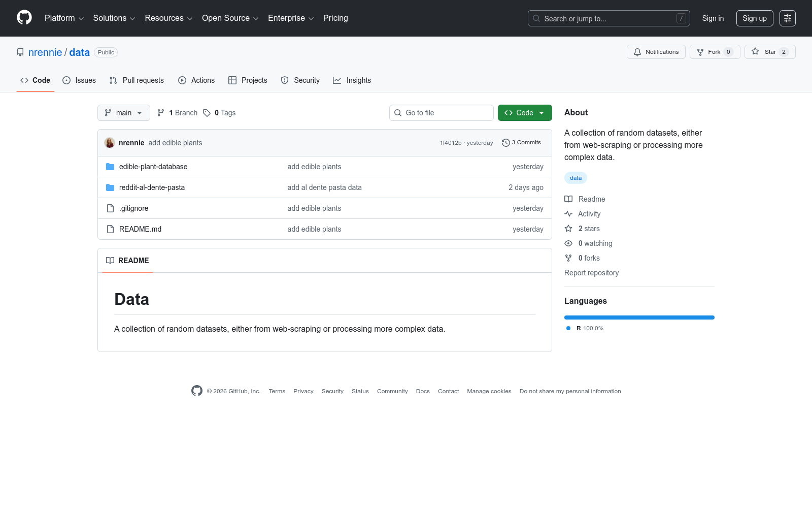Expand the Resources menu

tap(168, 18)
